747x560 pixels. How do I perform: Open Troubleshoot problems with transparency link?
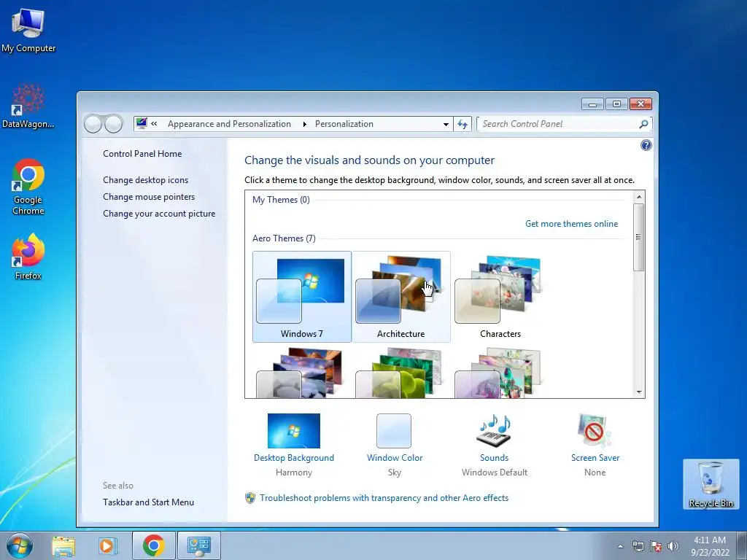[384, 497]
